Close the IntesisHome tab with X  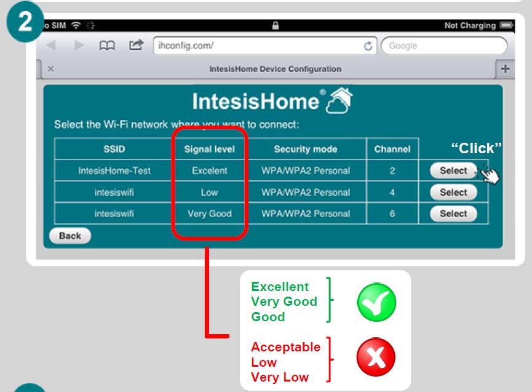point(51,69)
